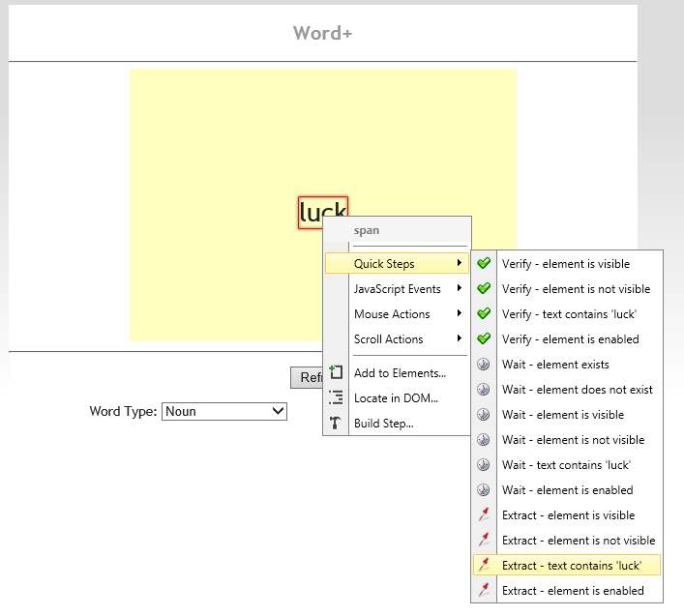This screenshot has height=616, width=684.
Task: Click the 'Word+' page heading
Action: 322,33
